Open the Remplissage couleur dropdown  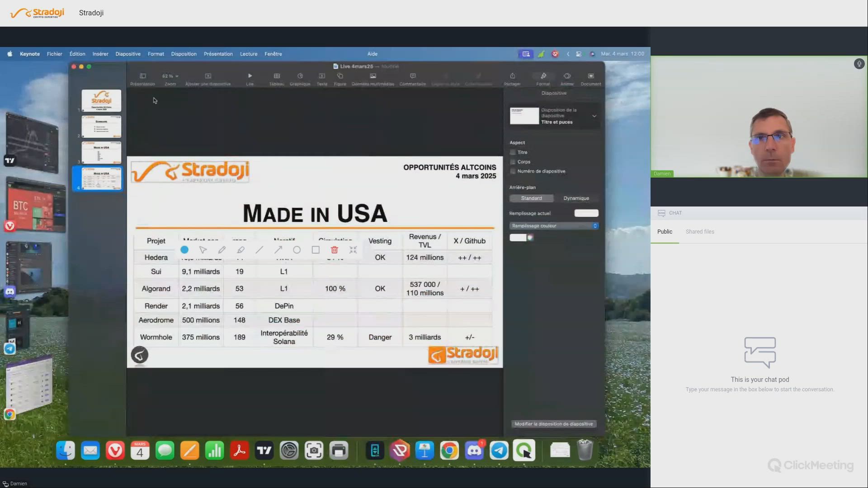pyautogui.click(x=554, y=226)
